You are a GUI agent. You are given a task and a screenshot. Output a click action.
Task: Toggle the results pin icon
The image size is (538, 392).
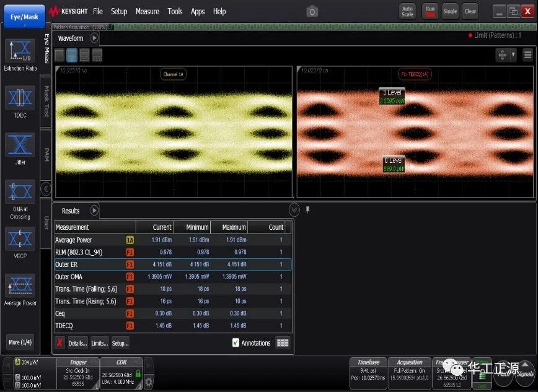click(x=308, y=210)
